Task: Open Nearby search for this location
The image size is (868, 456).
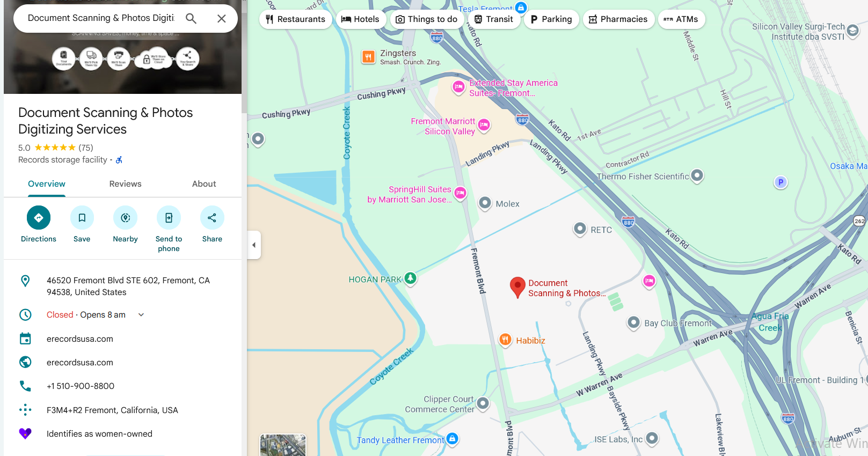Action: click(x=125, y=218)
